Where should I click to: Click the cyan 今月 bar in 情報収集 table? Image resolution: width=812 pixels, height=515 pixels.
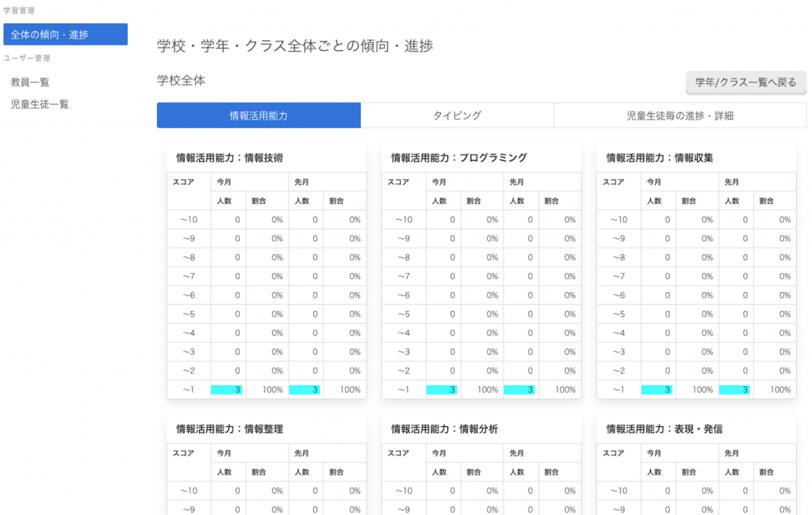tap(657, 390)
